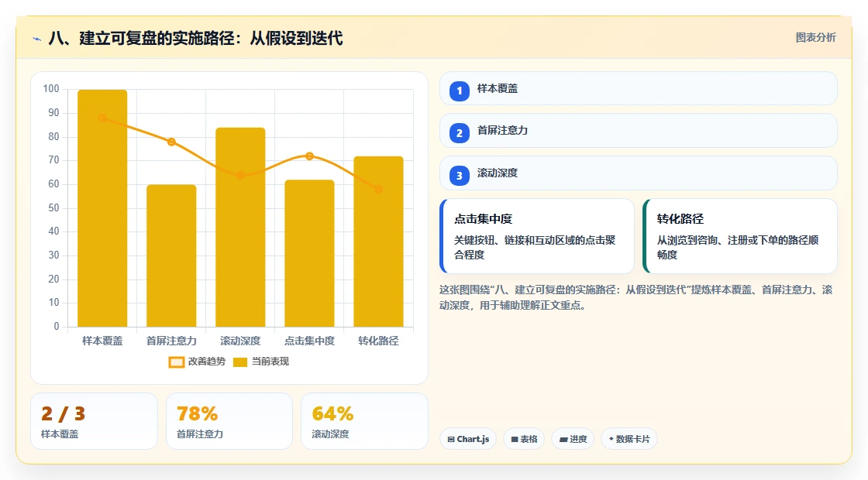Select the Chart.js tag
868x480 pixels.
pos(468,439)
